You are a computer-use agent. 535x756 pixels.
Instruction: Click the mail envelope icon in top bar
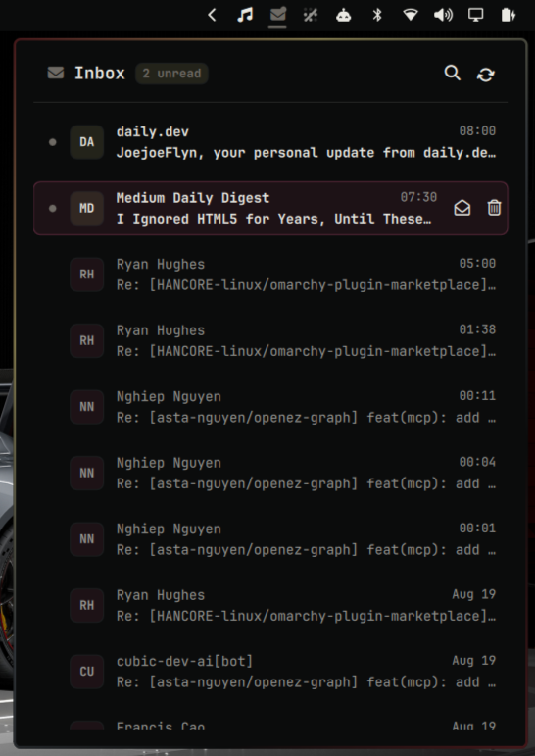277,15
